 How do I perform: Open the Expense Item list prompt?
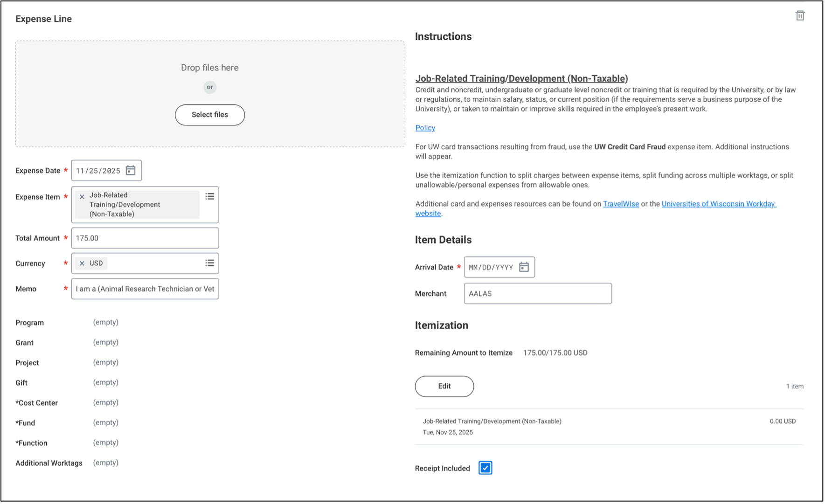(x=210, y=197)
